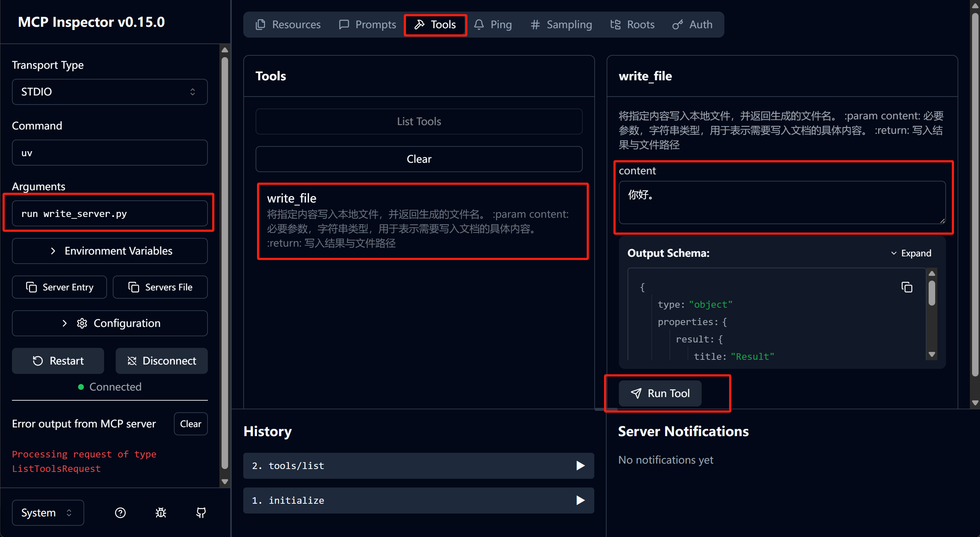Expand the Configuration section
Viewport: 980px width, 537px height.
click(110, 323)
